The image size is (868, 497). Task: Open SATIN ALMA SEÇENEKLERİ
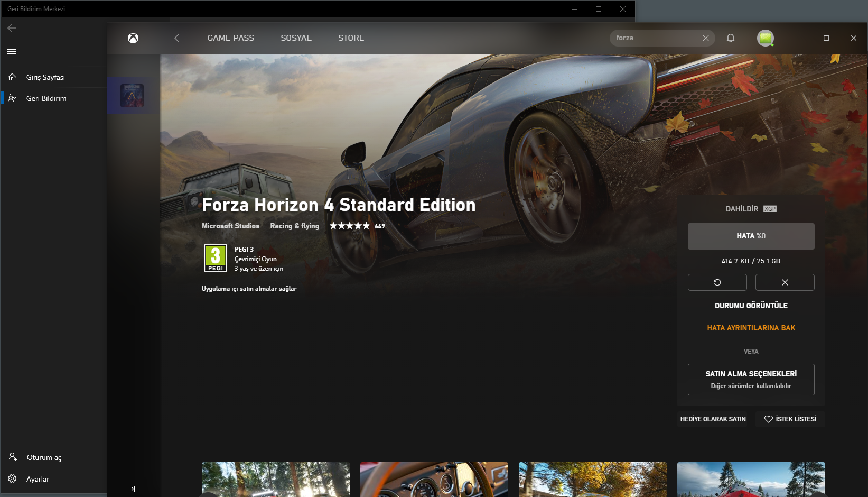pyautogui.click(x=751, y=380)
